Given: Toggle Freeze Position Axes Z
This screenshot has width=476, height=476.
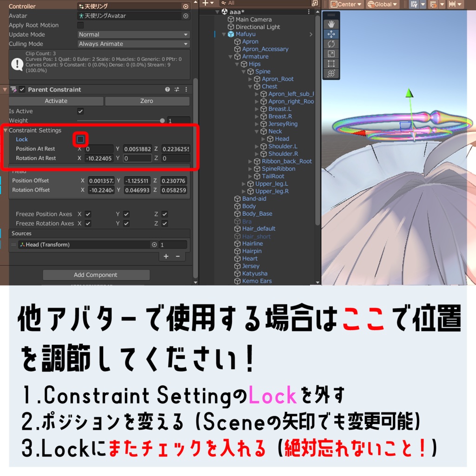Looking at the screenshot, I should [165, 214].
